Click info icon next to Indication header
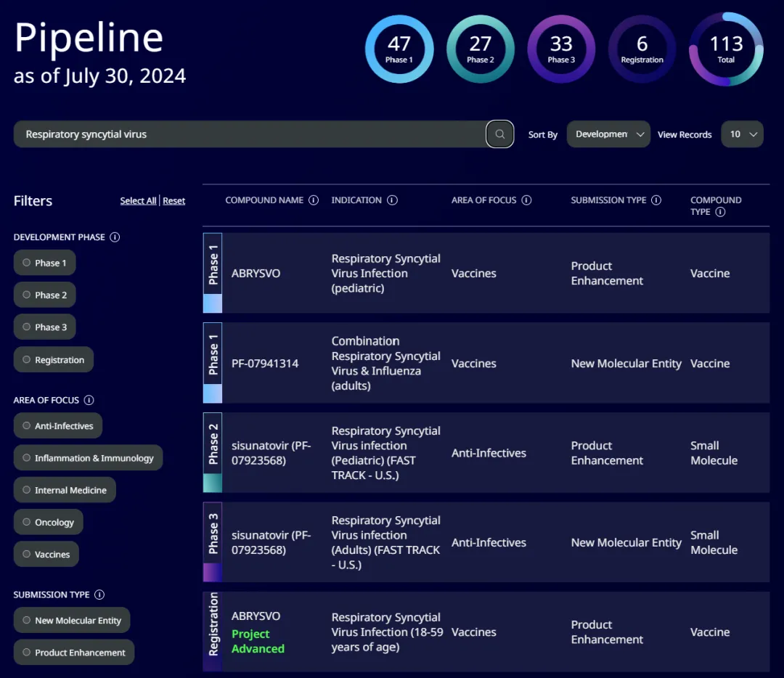The width and height of the screenshot is (784, 678). click(x=392, y=200)
